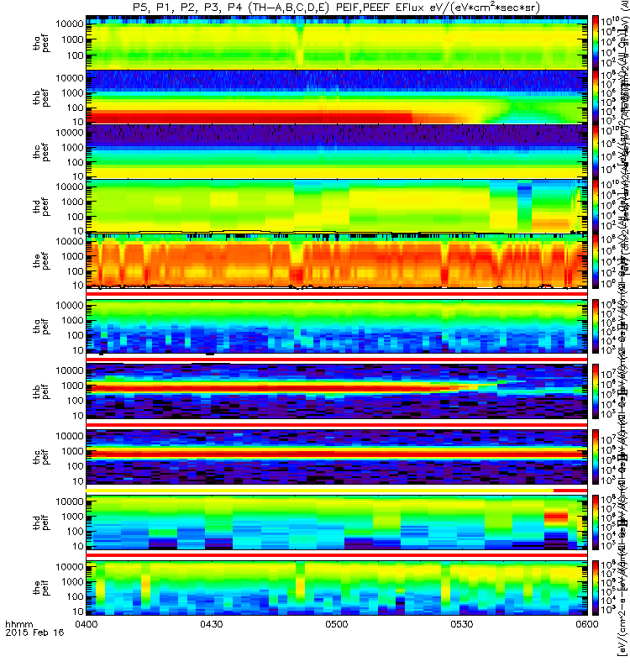Viewport: 630px width, 672px height.
Task: Click the 10000 tick label of tha peef
Action: pos(70,24)
